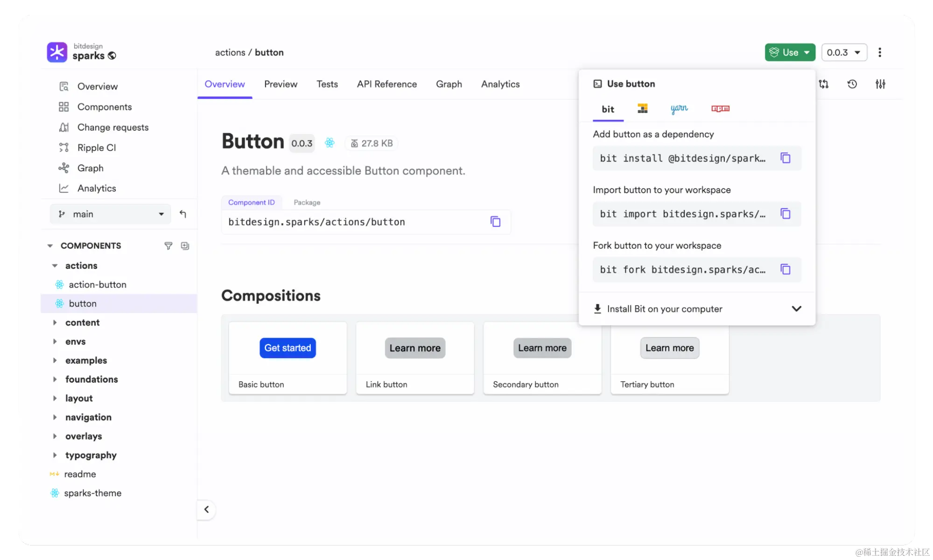Open the three-dot more menu
Image resolution: width=933 pixels, height=560 pixels.
tap(880, 52)
